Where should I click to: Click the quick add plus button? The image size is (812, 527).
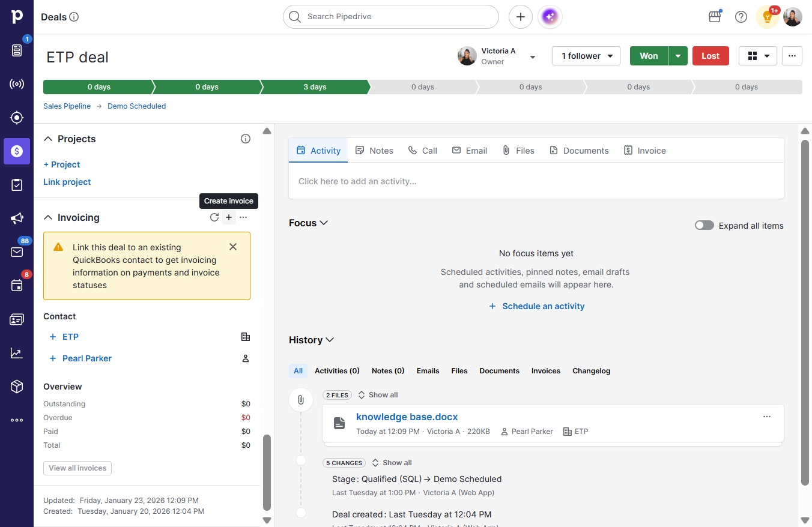pos(521,17)
